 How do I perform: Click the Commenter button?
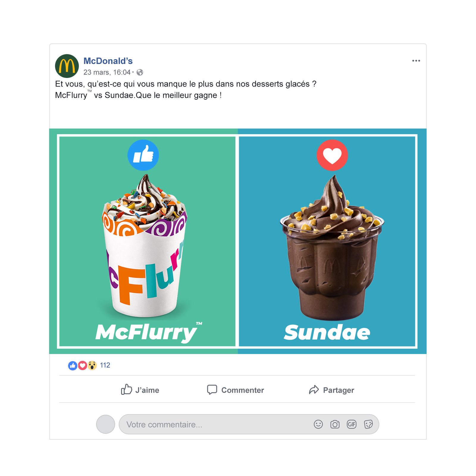[x=235, y=390]
